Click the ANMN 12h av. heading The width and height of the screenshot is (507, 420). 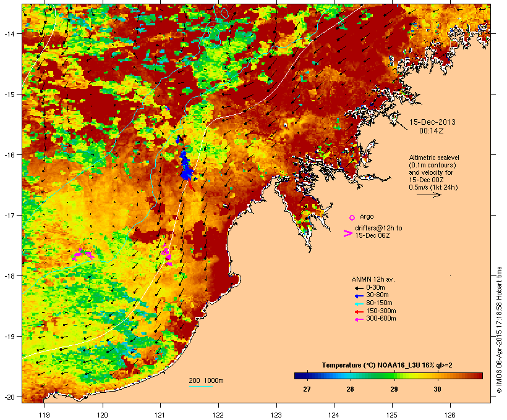[x=373, y=279]
